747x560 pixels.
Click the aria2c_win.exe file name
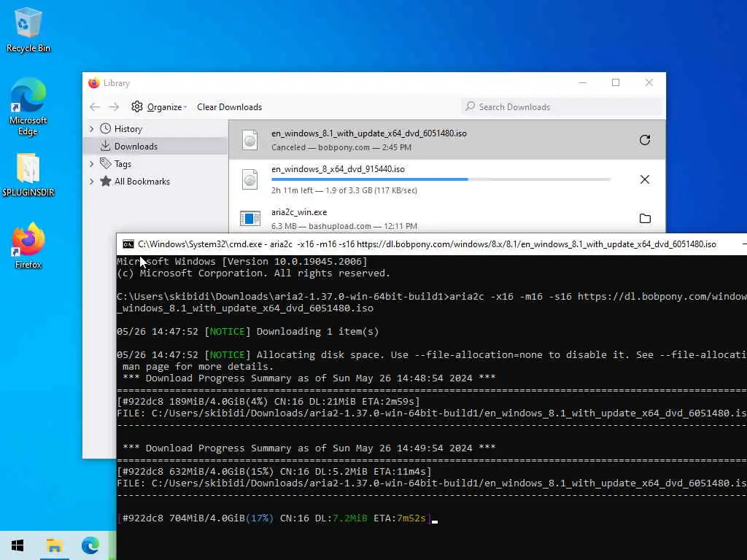click(299, 212)
